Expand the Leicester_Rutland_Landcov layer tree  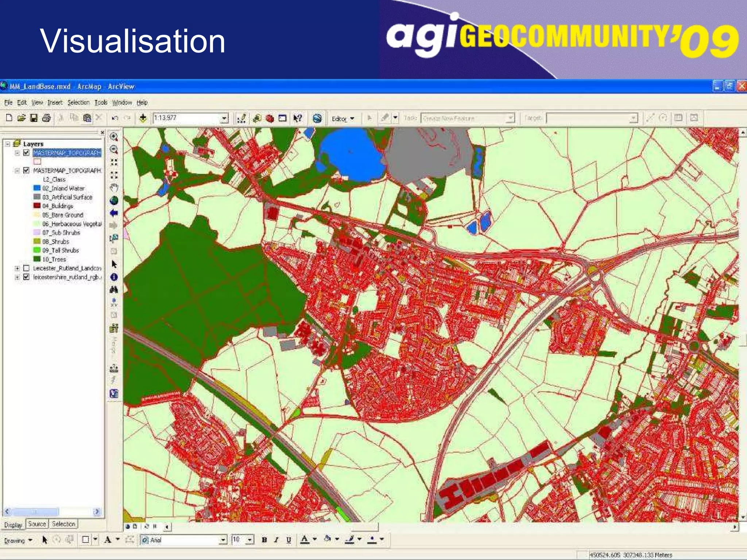click(x=17, y=268)
